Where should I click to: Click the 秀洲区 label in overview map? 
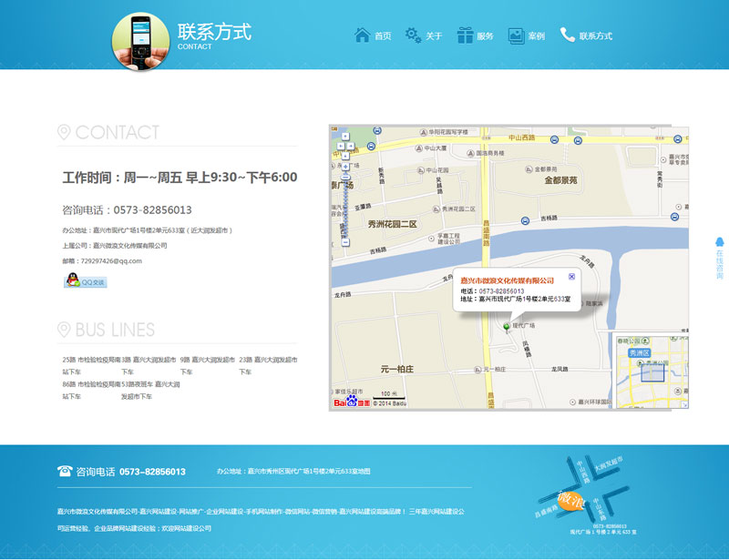(640, 353)
